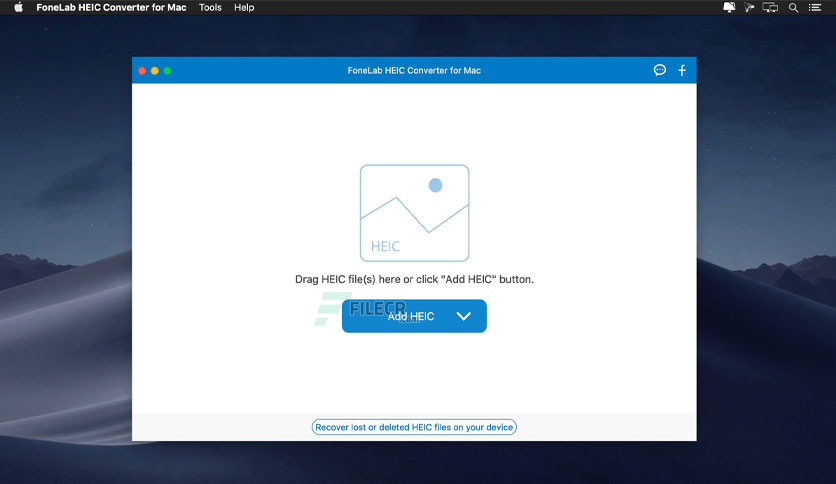Open Notification Center list icon

(815, 7)
